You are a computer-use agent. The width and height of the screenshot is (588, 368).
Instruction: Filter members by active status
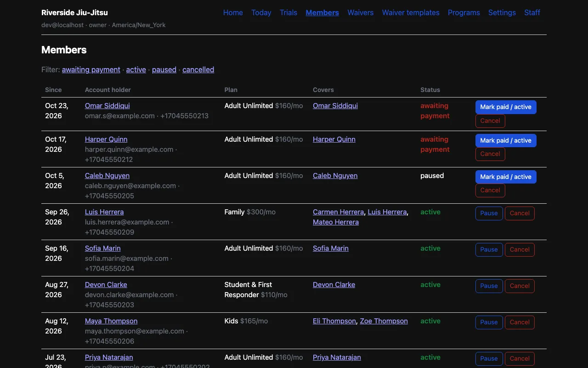pos(136,70)
